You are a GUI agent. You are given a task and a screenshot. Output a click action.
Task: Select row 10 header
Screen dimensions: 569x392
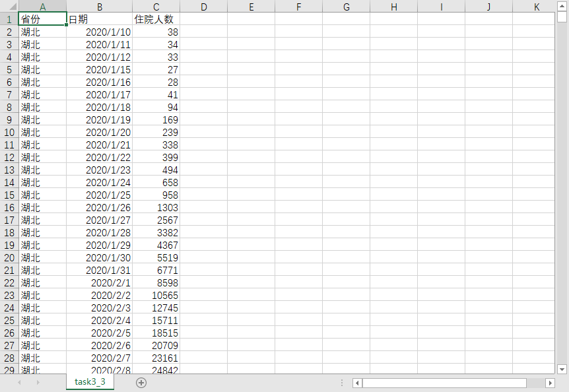[9, 132]
